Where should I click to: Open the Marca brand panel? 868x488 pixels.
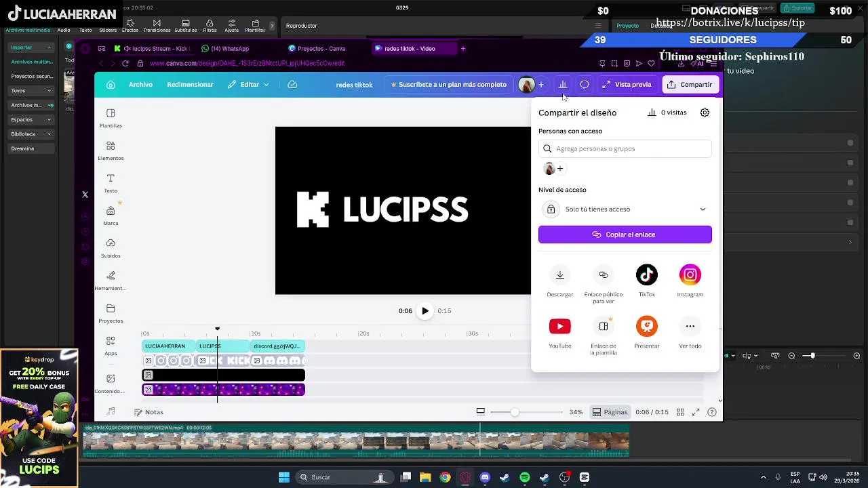111,216
